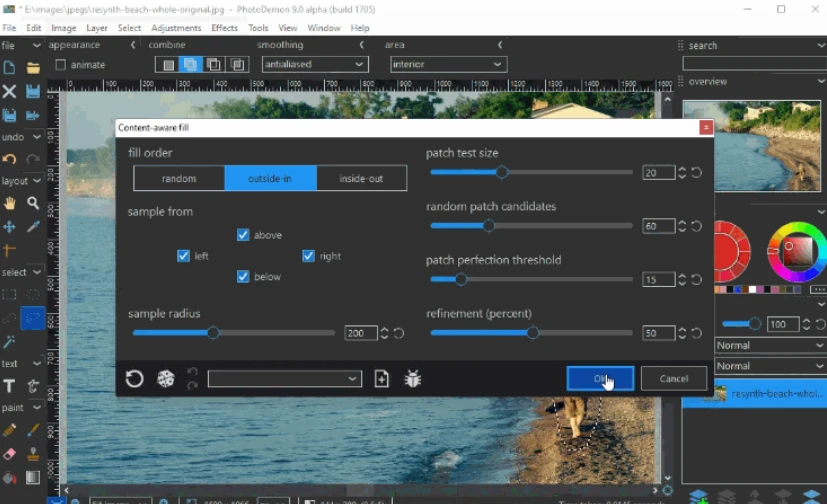Click the reset settings icon in dialog
This screenshot has width=827, height=504.
134,379
